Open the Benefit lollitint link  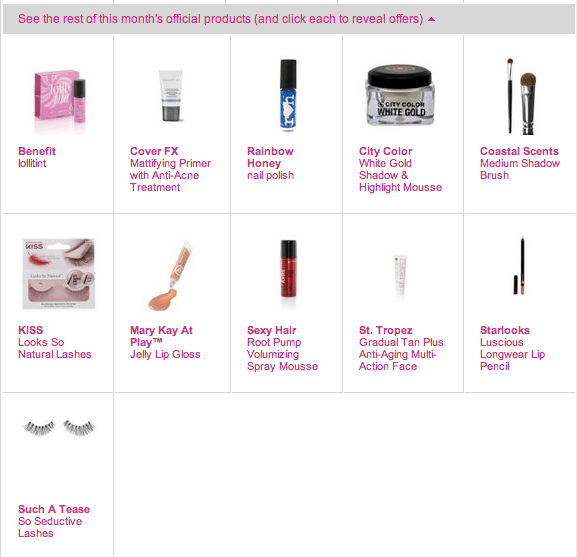[37, 157]
